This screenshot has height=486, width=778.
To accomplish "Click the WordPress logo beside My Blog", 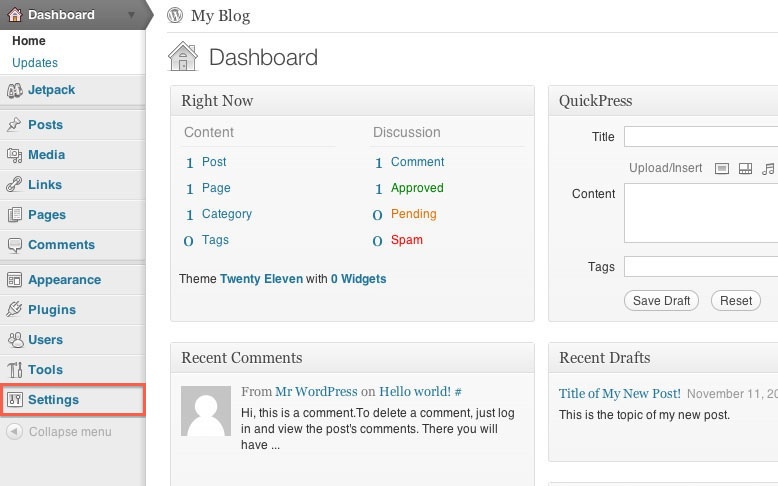I will 176,15.
